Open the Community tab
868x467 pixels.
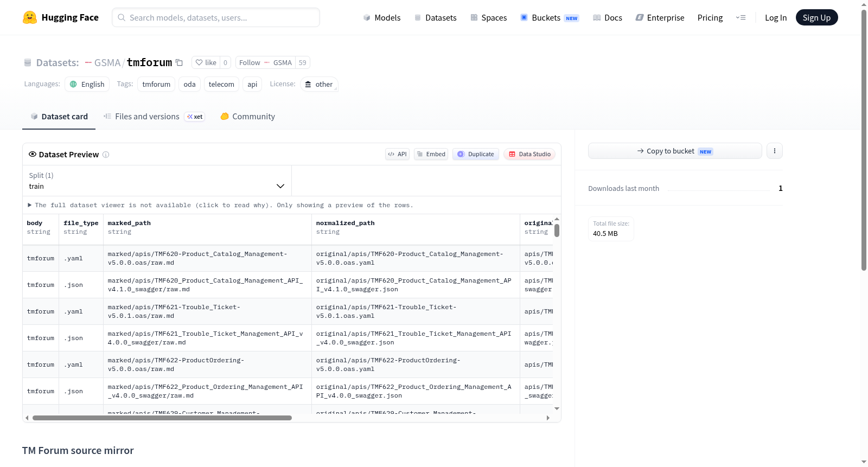pyautogui.click(x=248, y=117)
